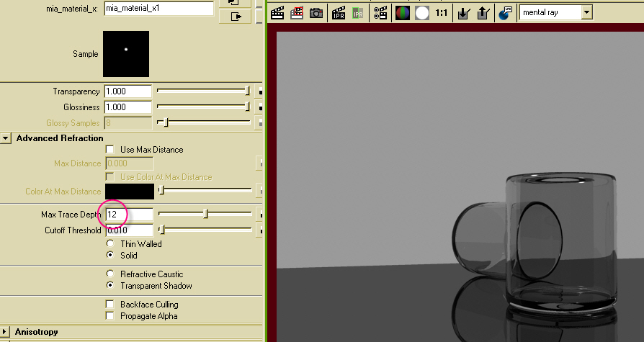Click the Glossiness slider handle

(x=247, y=107)
